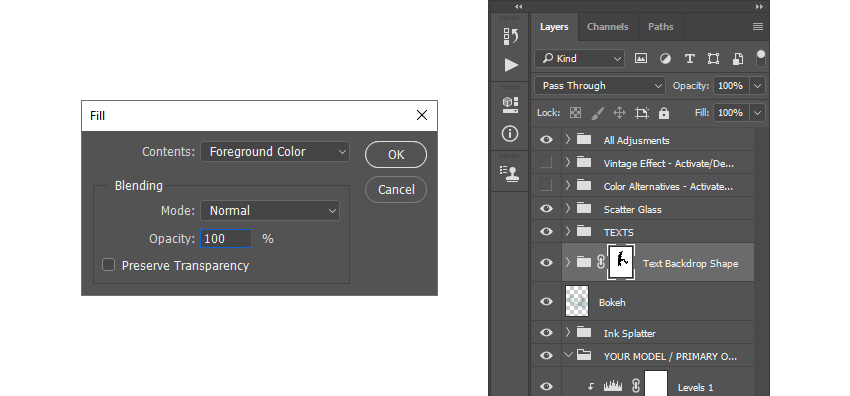Show the Color Alternatives group
Viewport: 850px width, 396px height.
point(546,186)
